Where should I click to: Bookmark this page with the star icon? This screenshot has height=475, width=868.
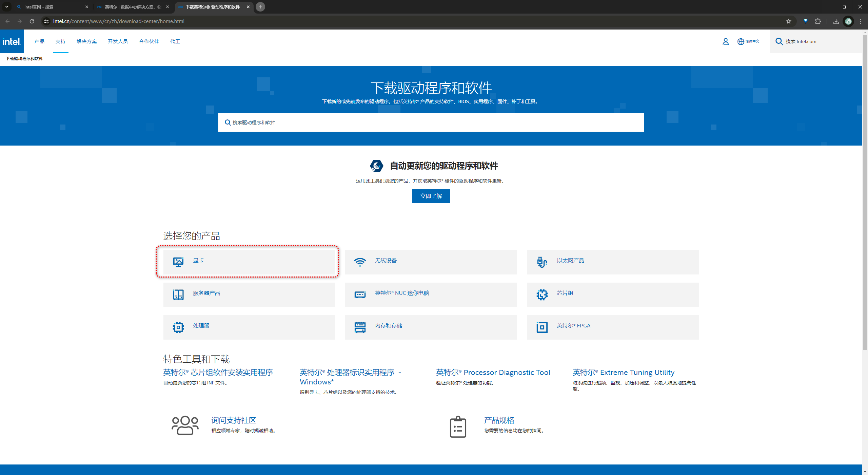[789, 21]
